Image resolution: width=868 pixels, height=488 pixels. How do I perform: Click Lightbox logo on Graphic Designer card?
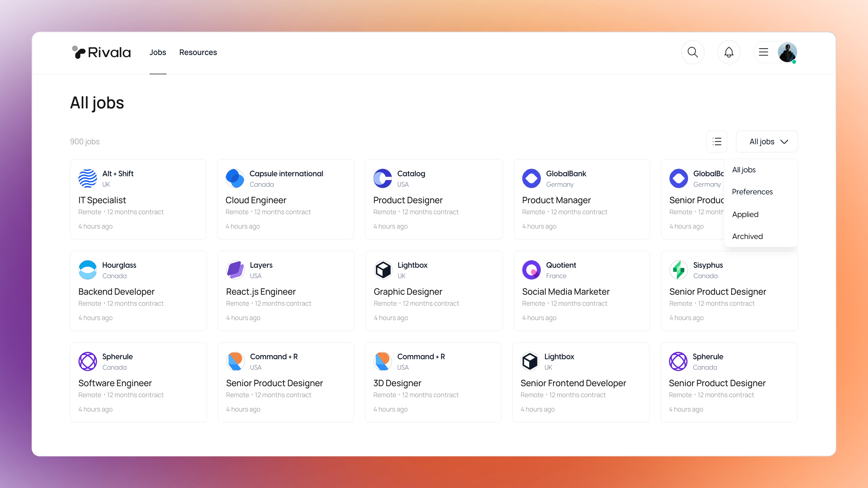click(x=383, y=270)
